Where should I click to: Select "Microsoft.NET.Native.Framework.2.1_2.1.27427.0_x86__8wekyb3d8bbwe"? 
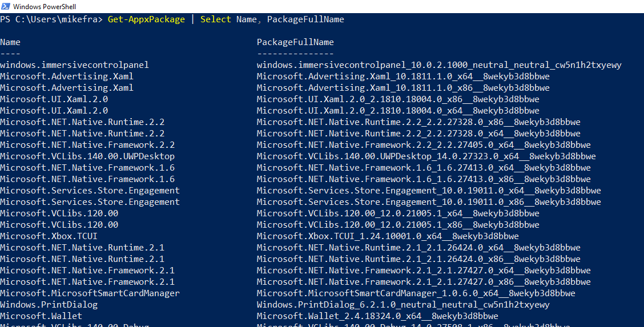(x=424, y=282)
